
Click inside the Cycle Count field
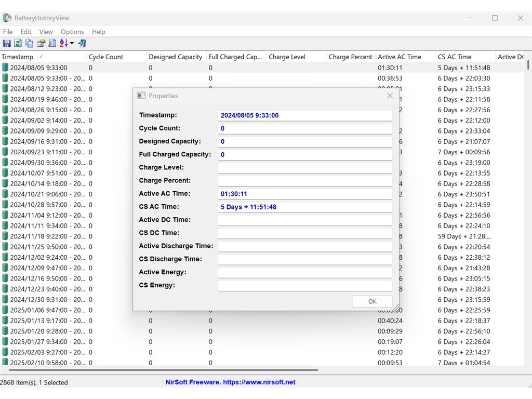[304, 128]
